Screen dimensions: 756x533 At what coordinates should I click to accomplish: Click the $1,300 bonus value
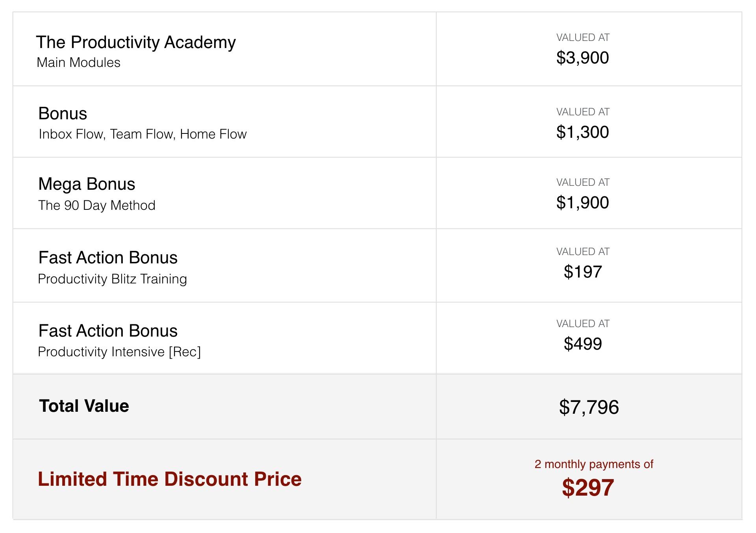pos(582,132)
